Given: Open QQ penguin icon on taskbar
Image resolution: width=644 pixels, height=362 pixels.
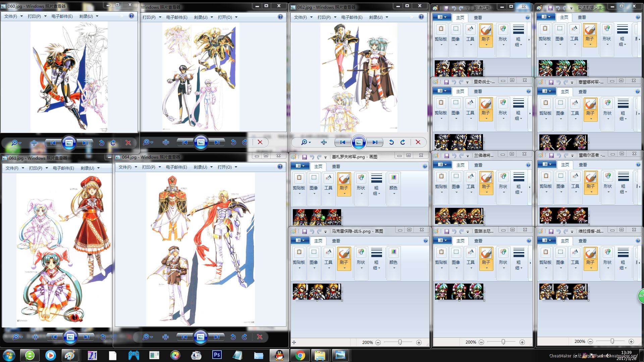Looking at the screenshot, I should click(279, 355).
